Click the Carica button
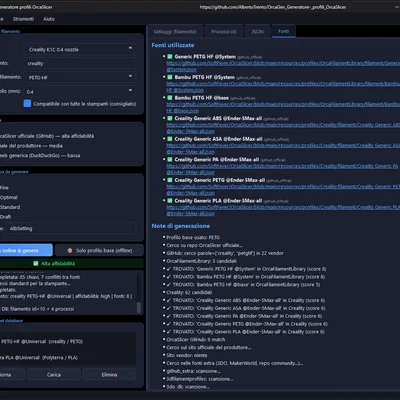Viewport: 400px width, 400px height. [x=54, y=375]
